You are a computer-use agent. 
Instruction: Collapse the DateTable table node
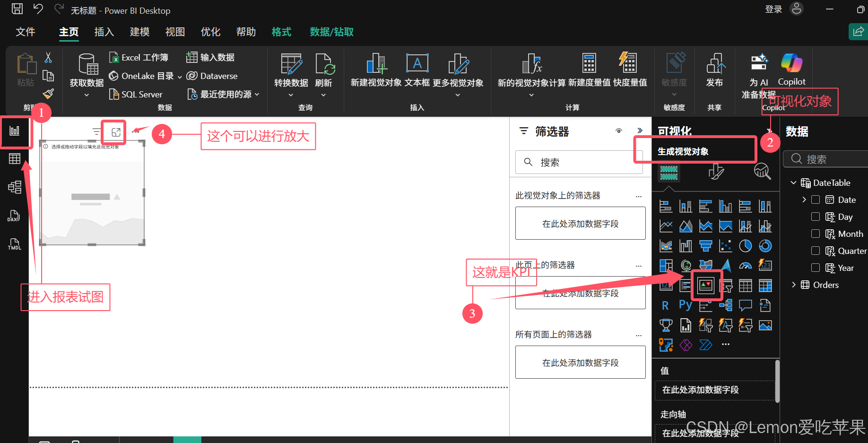click(793, 182)
